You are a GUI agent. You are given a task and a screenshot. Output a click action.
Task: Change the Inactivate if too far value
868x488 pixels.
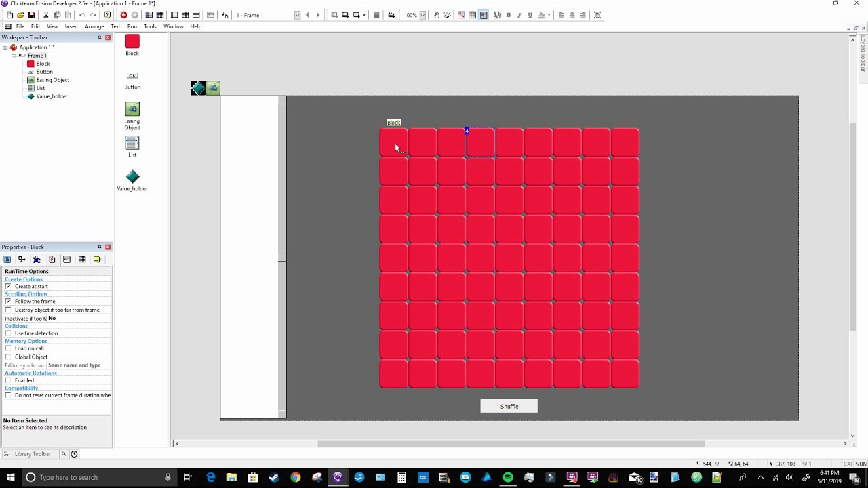coord(79,319)
